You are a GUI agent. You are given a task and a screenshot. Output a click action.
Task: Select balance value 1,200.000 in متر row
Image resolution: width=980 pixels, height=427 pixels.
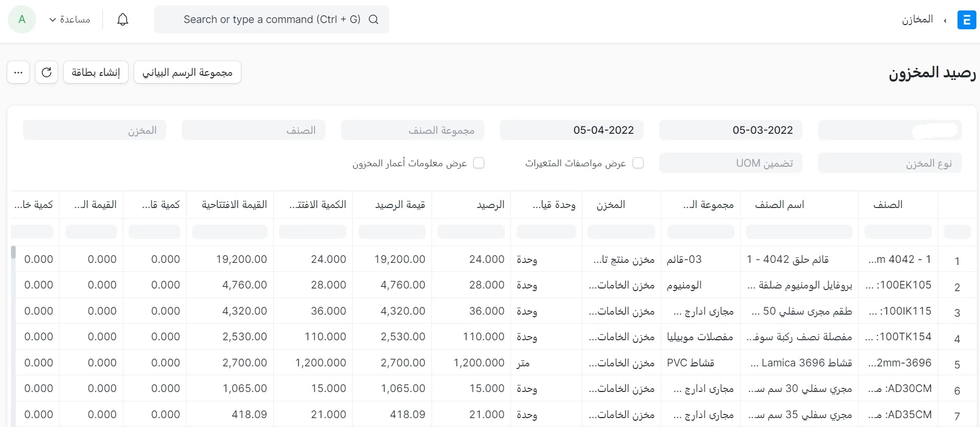471,363
